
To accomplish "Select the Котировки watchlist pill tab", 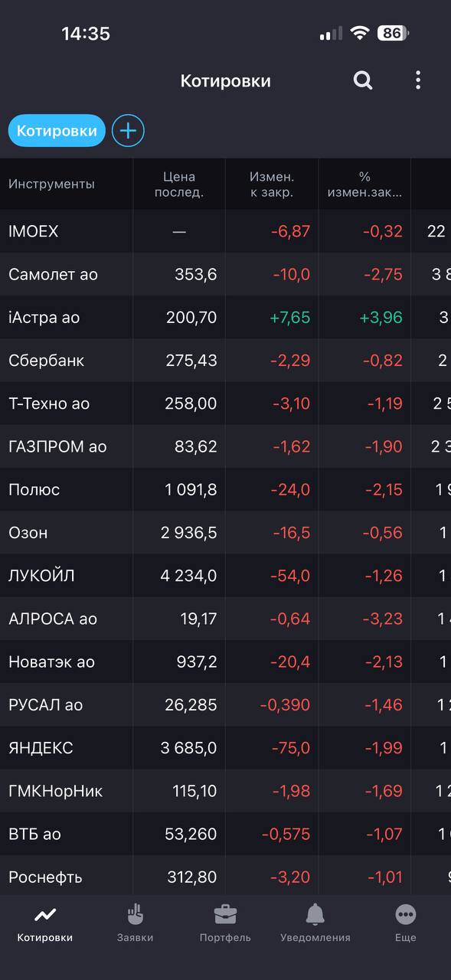I will (57, 131).
